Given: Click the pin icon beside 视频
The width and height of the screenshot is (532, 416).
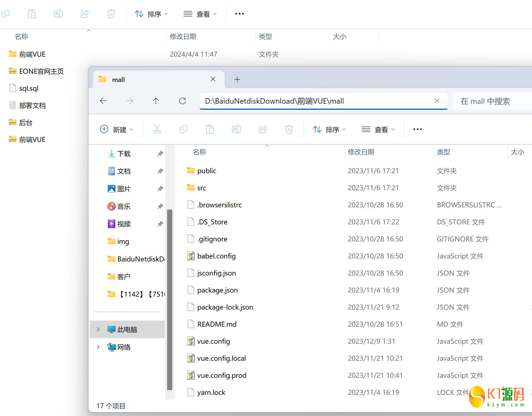Looking at the screenshot, I should point(160,224).
